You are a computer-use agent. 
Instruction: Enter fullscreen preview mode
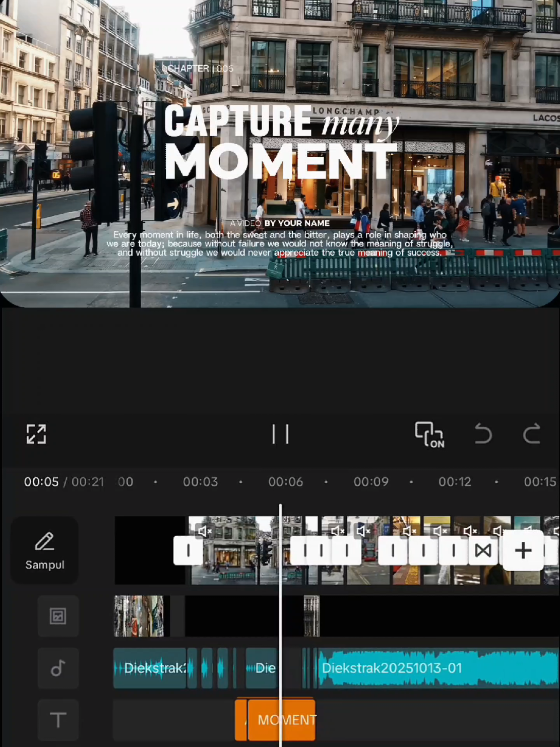(35, 434)
